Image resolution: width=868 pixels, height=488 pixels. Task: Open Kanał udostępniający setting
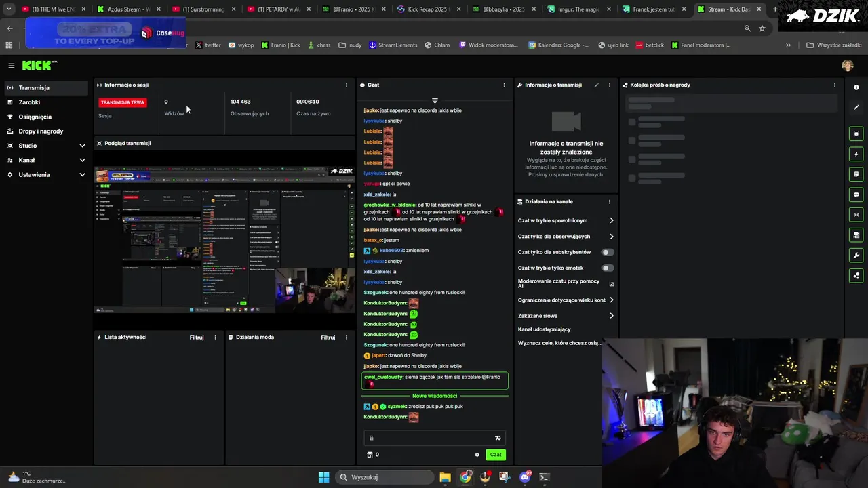click(x=545, y=329)
